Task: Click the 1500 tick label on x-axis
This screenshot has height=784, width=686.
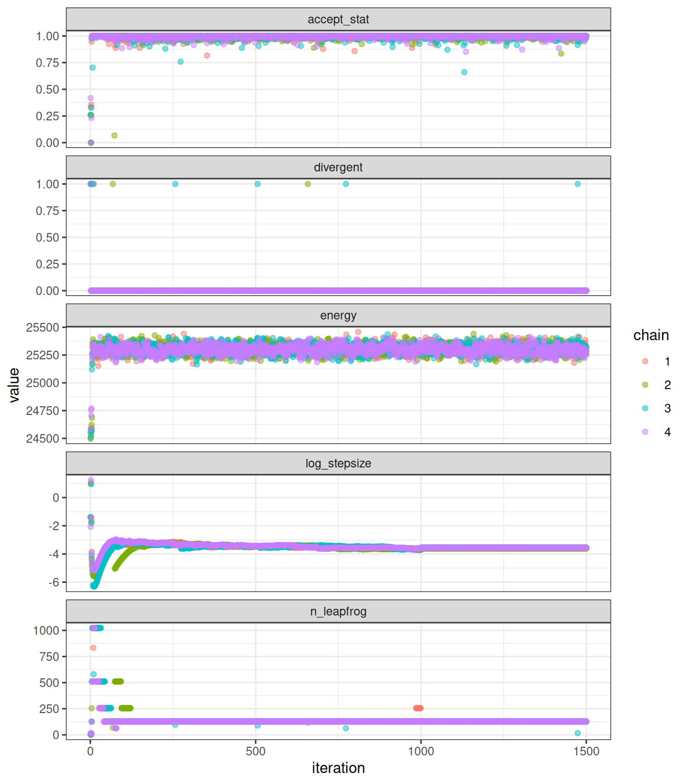Action: tap(586, 751)
